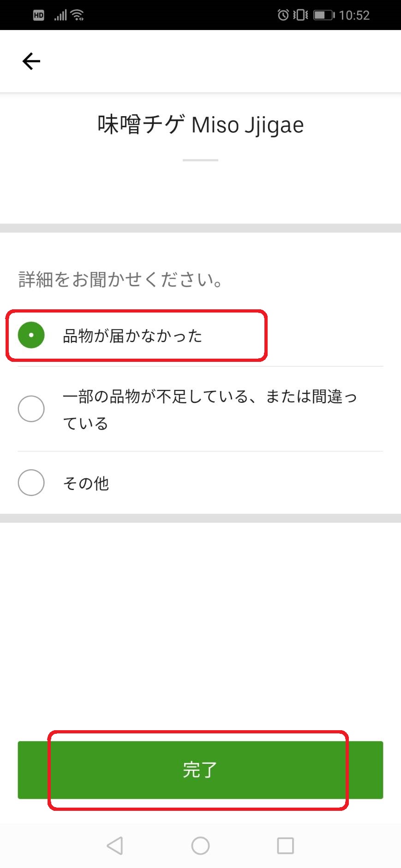Tap the 詳細をお聞かせください heading

click(x=121, y=280)
